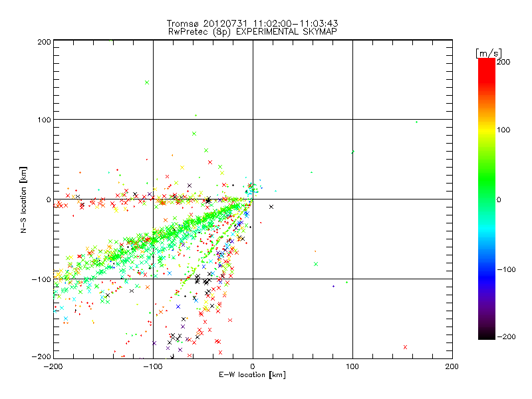Click the black cross just right of origin
532x399 pixels.
[271, 207]
